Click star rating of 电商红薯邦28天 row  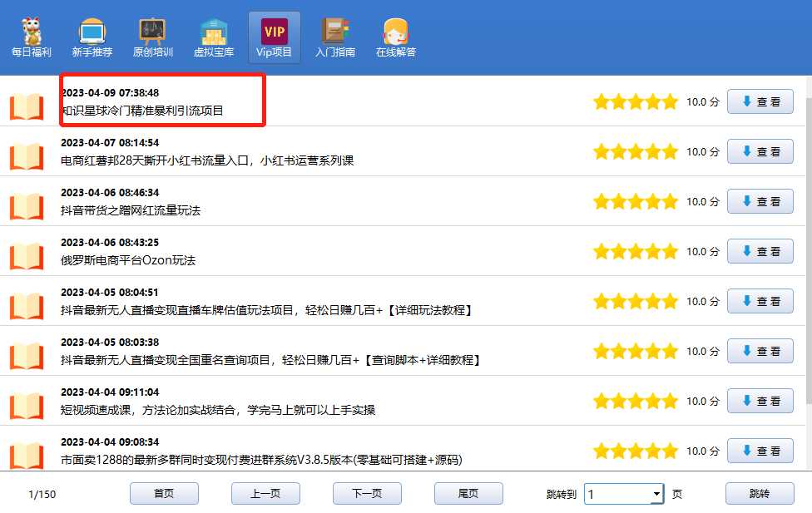pos(636,151)
